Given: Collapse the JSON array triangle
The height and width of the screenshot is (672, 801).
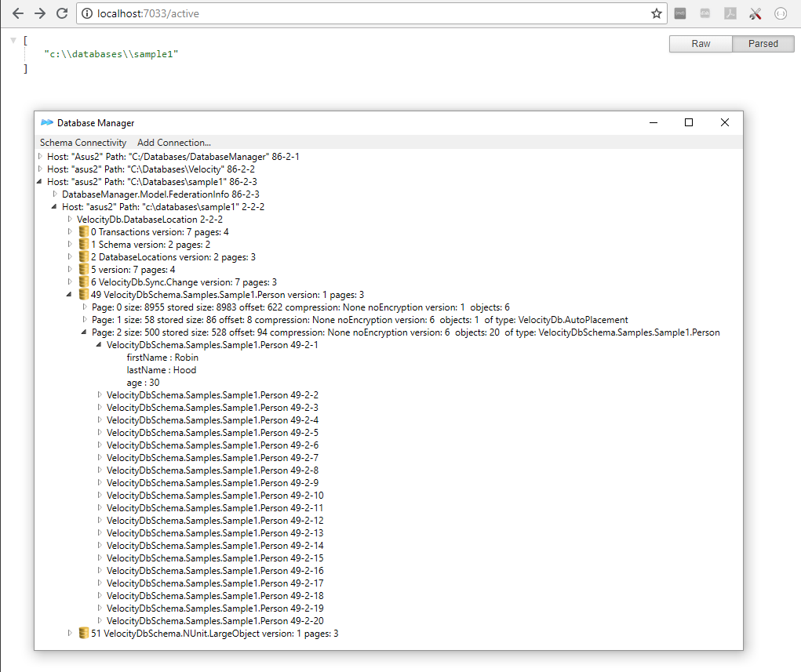Looking at the screenshot, I should coord(14,40).
